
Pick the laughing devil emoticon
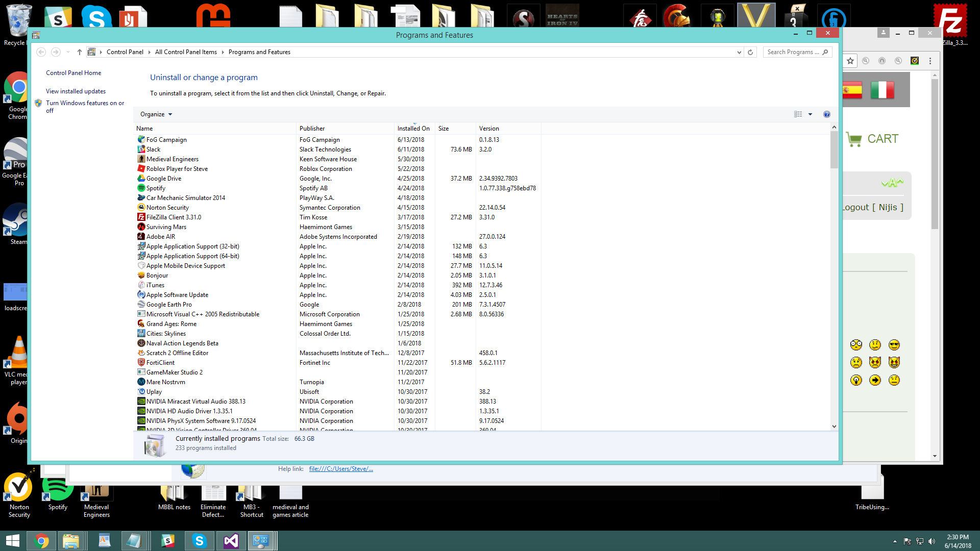tap(894, 363)
